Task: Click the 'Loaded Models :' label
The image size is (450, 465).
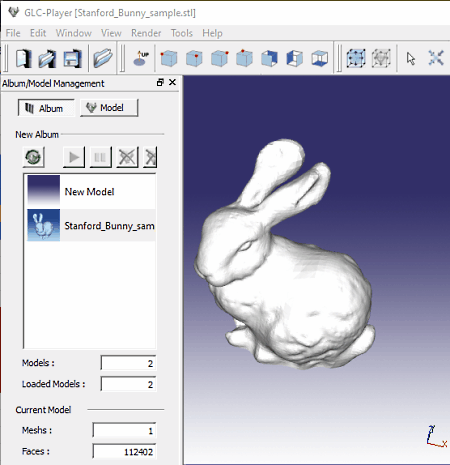Action: 53,384
